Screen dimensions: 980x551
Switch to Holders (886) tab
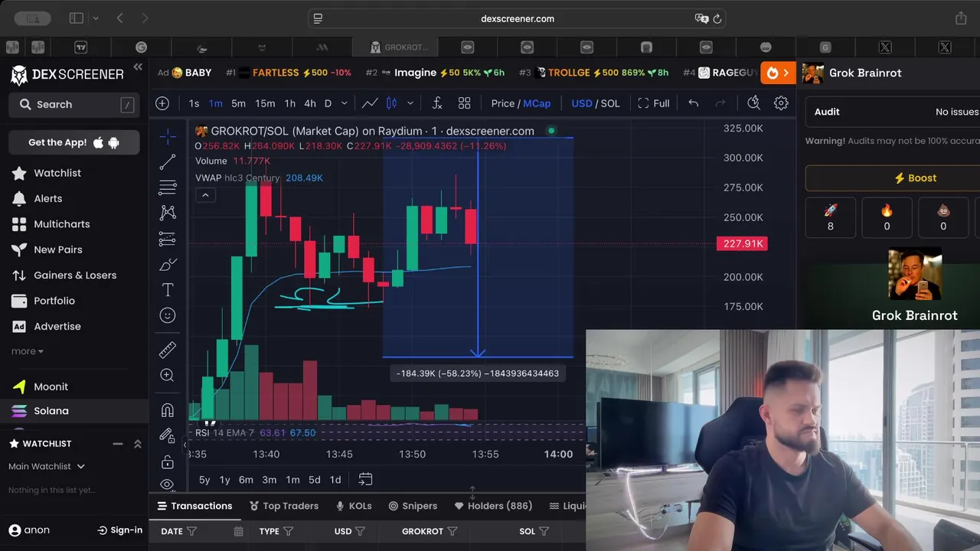pyautogui.click(x=493, y=506)
